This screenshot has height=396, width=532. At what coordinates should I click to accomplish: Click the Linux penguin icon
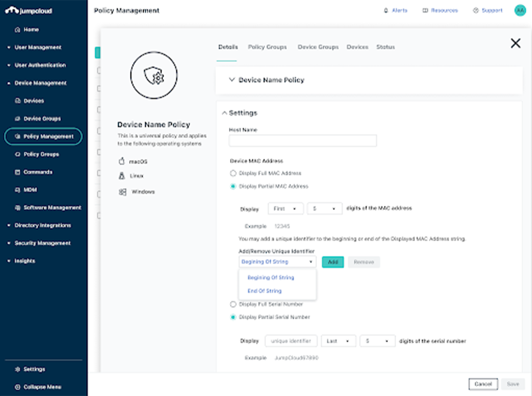(122, 176)
